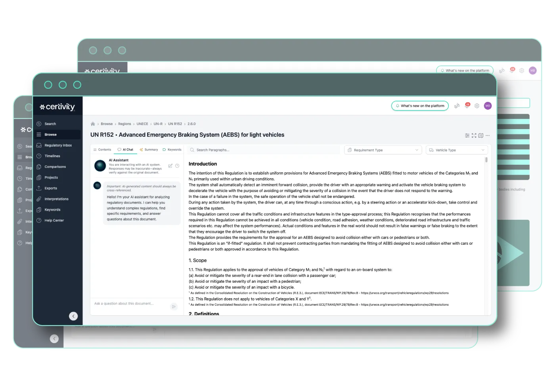The image size is (555, 392).
Task: Click the Regions breadcrumb link
Action: pos(124,124)
